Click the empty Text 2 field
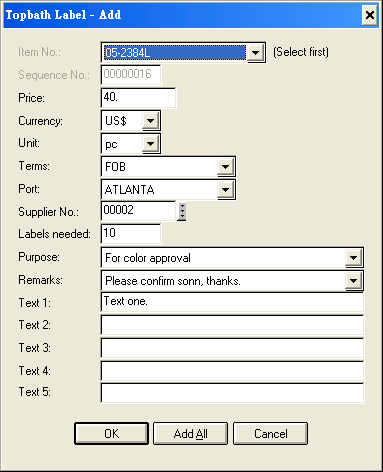The height and width of the screenshot is (472, 383). point(232,325)
